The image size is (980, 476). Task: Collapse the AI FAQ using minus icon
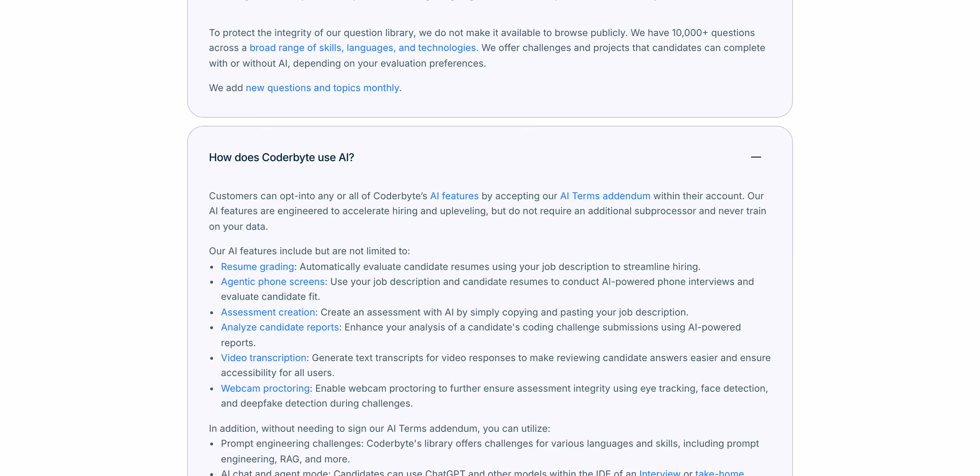pos(755,157)
